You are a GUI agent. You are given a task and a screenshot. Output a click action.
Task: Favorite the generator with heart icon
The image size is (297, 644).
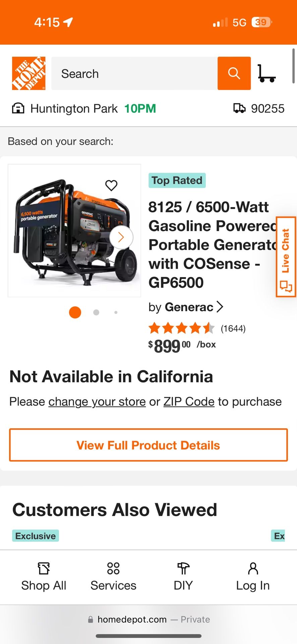pyautogui.click(x=111, y=185)
